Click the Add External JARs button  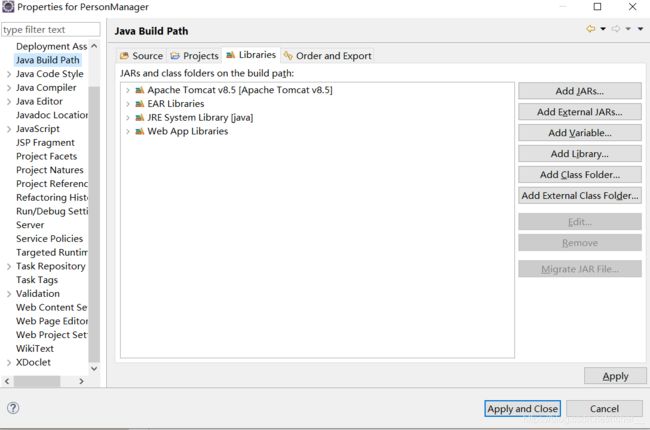click(x=580, y=112)
